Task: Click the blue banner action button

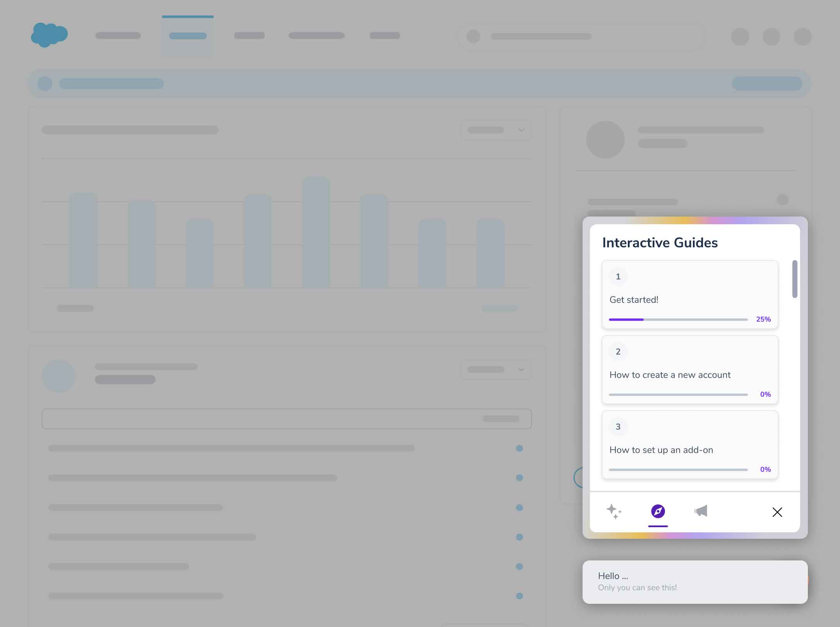Action: [766, 84]
